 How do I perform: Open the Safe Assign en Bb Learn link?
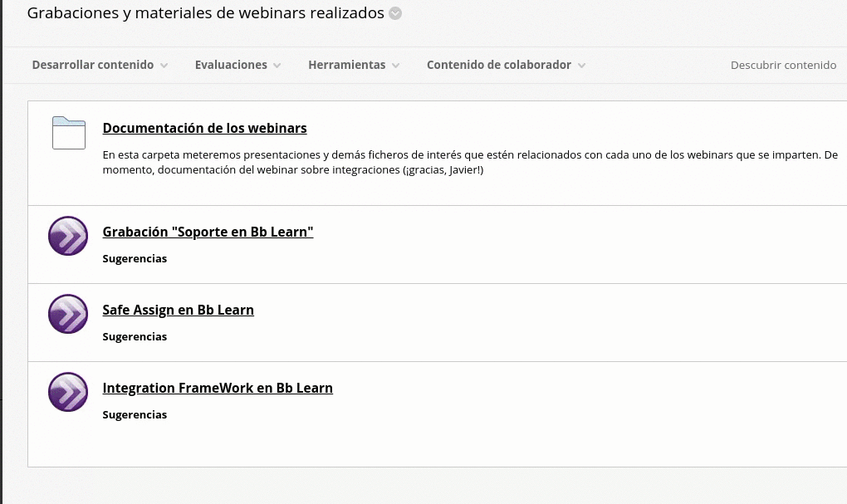click(x=178, y=310)
